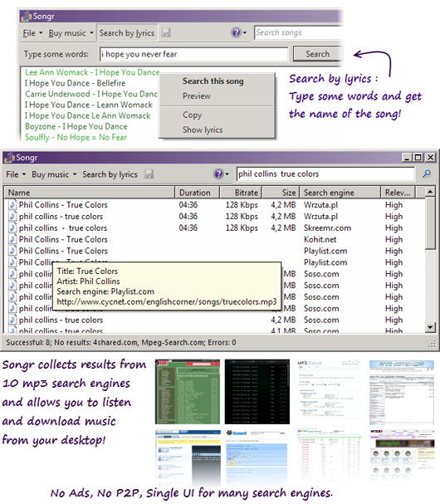Click music note icon of Wrzuta.pl 'Phil Collins - True Colors'
Screen dimensions: 440x504
12,205
